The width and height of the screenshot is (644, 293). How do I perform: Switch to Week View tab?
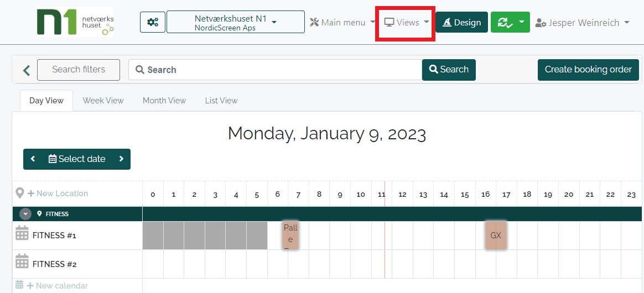pyautogui.click(x=103, y=101)
